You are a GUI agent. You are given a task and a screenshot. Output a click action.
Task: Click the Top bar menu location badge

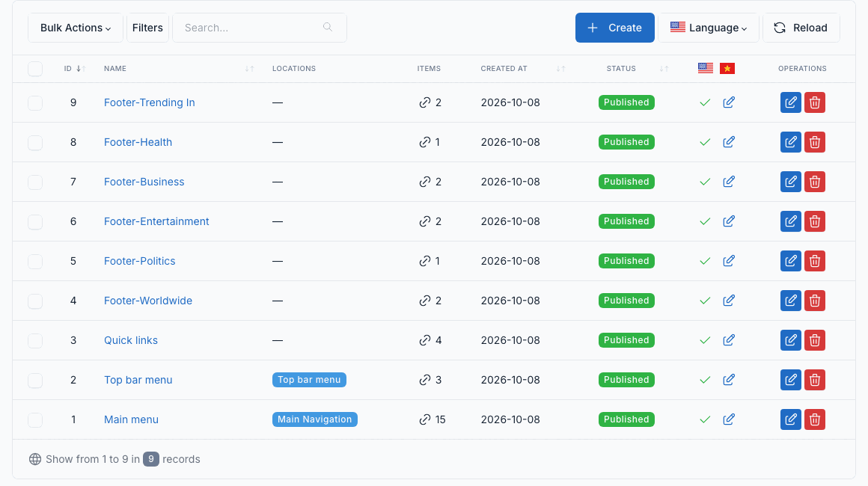click(310, 380)
